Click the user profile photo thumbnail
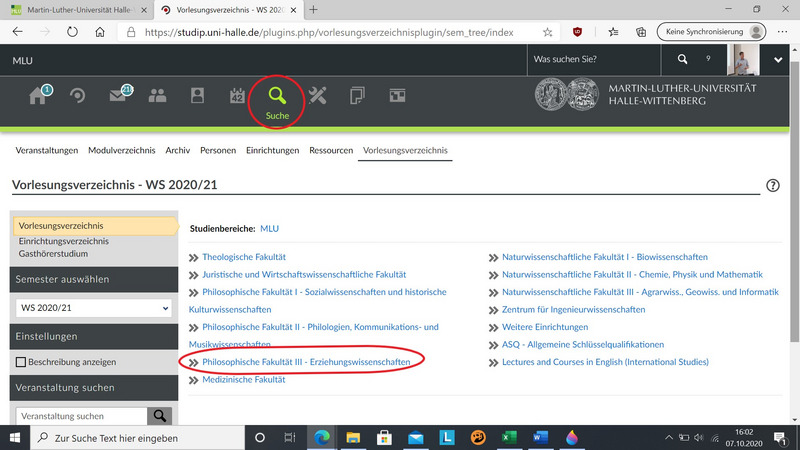 [743, 60]
